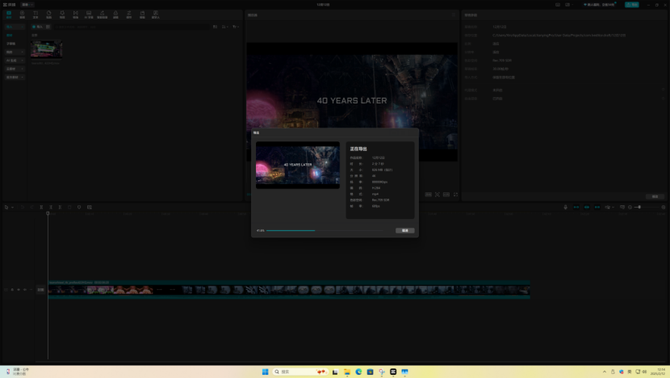The image size is (670, 378).
Task: Open the sort dropdown in media panel
Action: (x=225, y=26)
